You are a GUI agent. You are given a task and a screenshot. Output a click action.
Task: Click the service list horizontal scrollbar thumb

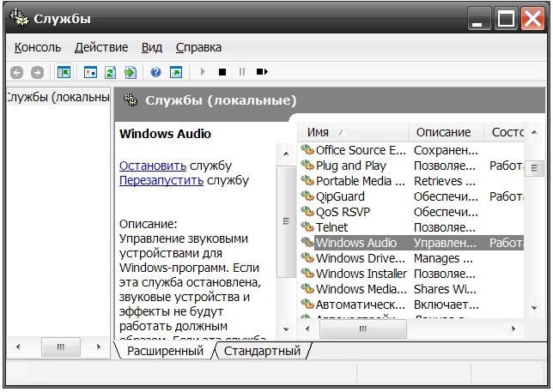363,329
